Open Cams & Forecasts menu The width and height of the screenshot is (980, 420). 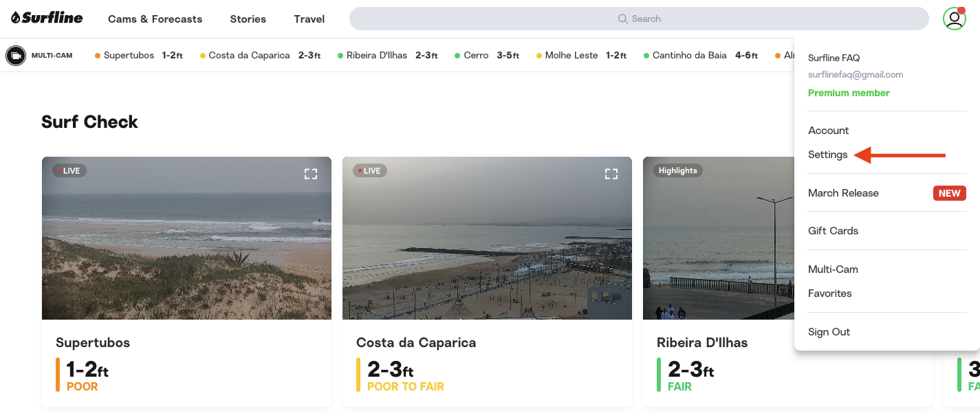pos(155,19)
